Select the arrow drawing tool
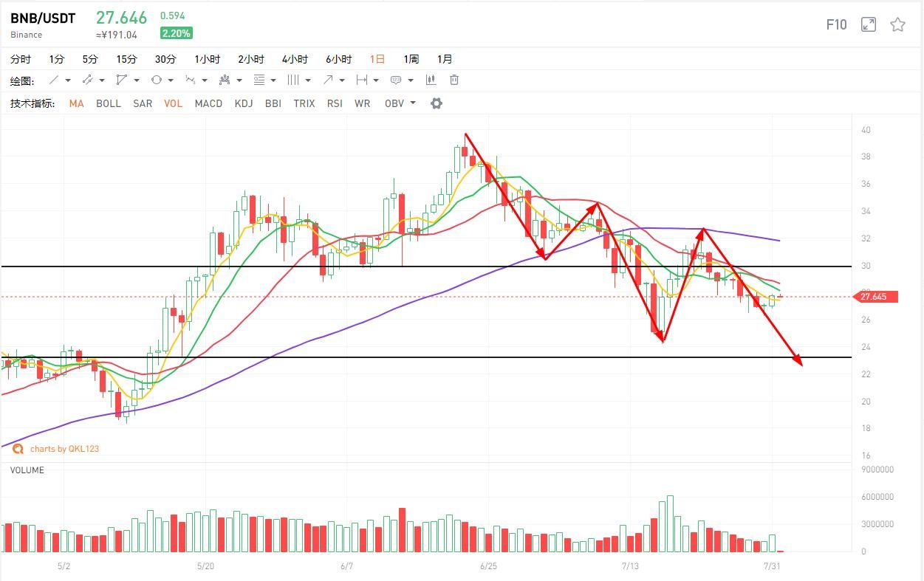Viewport: 924px width, 581px height. coord(328,80)
